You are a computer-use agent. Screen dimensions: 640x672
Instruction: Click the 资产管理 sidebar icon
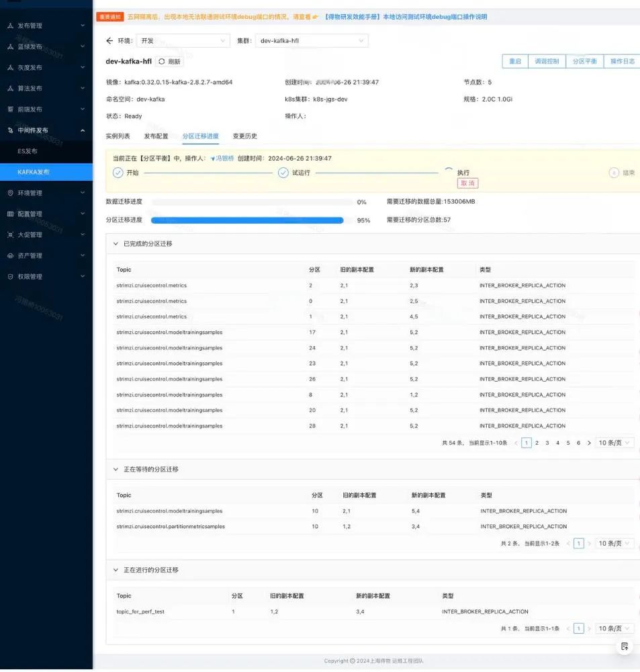[x=10, y=255]
